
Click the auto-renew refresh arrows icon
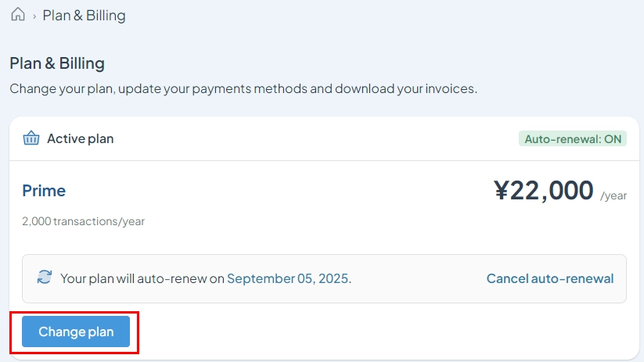45,277
